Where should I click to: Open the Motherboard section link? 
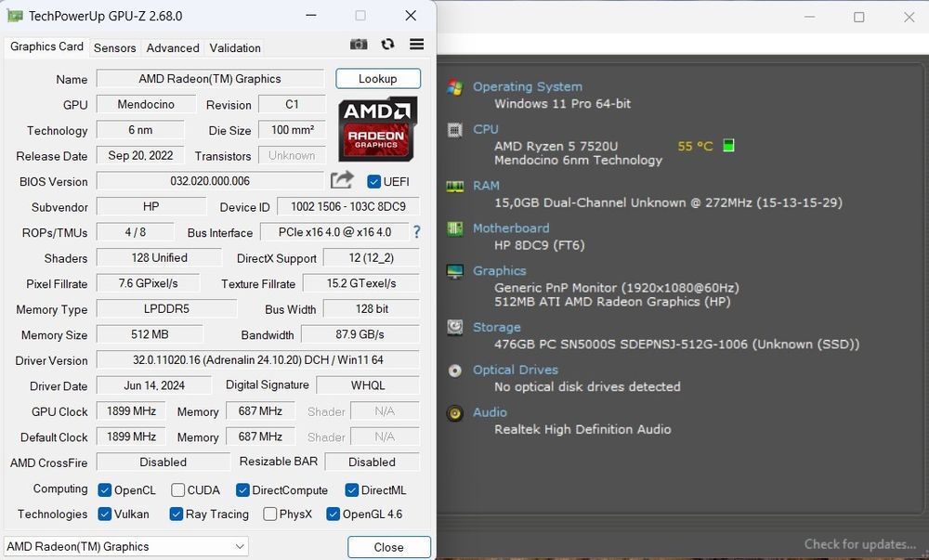coord(511,228)
